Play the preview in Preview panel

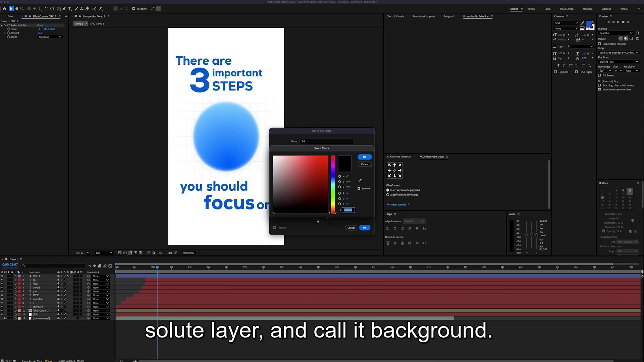tap(618, 22)
